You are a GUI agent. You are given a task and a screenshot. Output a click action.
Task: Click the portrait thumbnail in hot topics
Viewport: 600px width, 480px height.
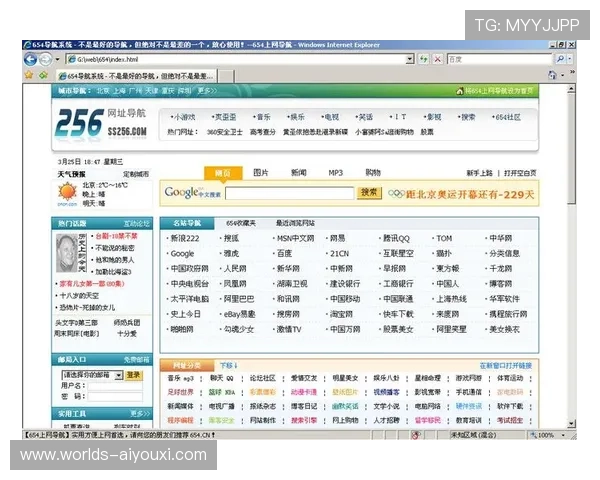point(67,253)
